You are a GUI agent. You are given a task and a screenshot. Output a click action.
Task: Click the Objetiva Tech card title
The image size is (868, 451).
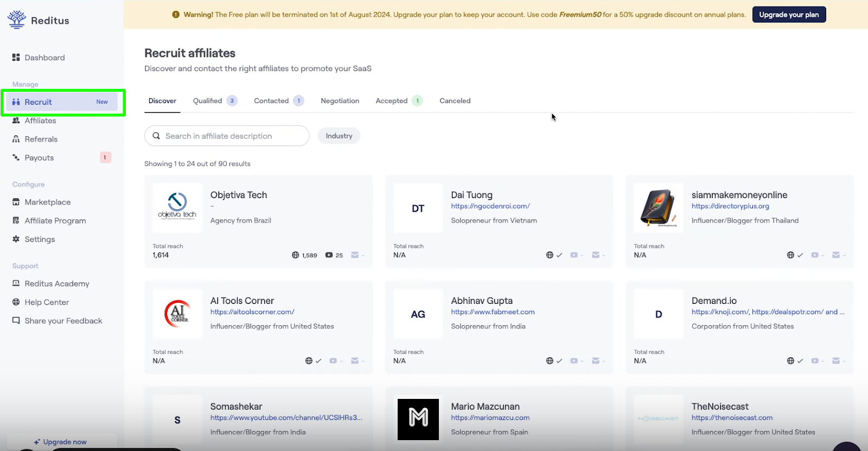pyautogui.click(x=239, y=195)
